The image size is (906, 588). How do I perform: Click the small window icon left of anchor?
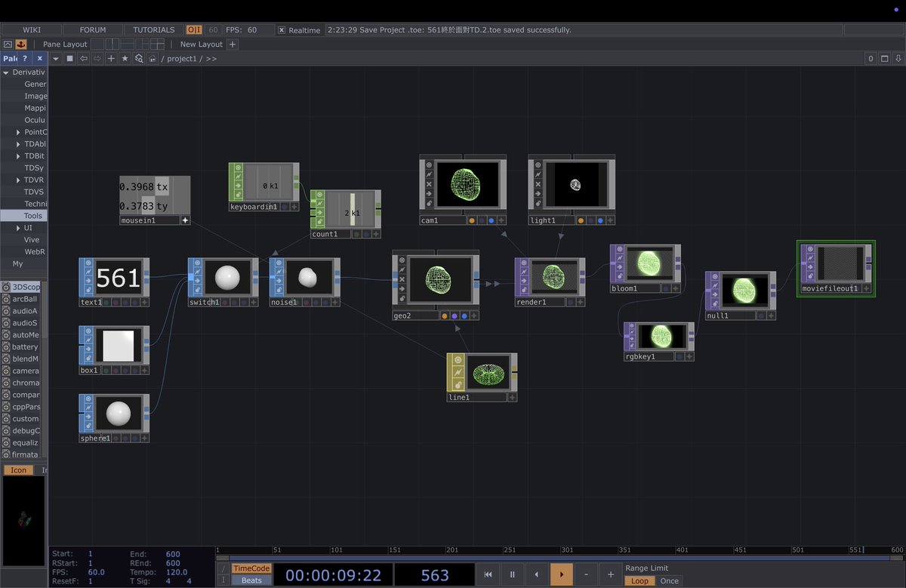coord(8,44)
